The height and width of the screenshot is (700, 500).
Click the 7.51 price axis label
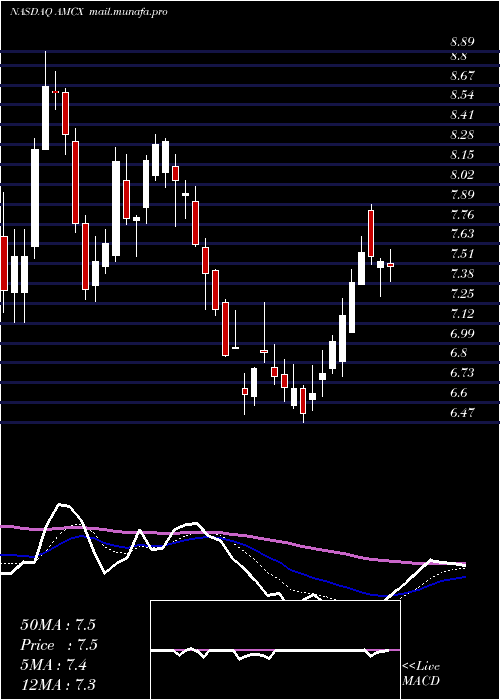[x=462, y=254]
